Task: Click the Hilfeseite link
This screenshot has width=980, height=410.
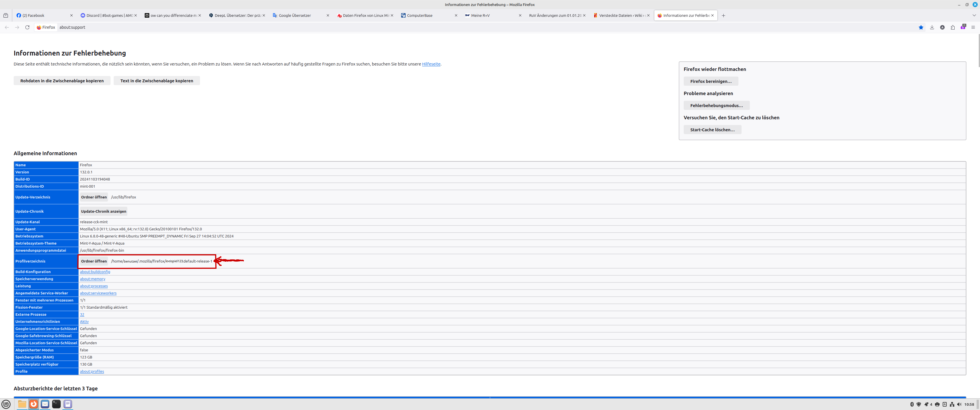Action: coord(431,64)
